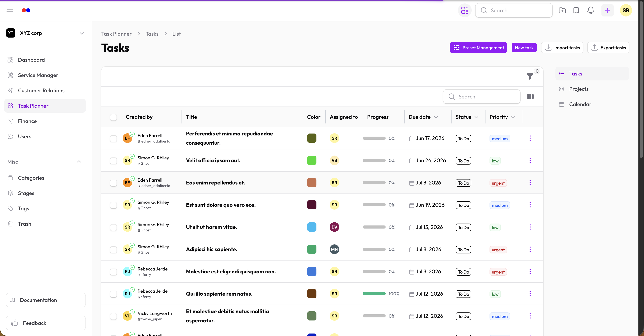Viewport: 644px width, 336px height.
Task: Open row actions for Velit officia ipsam aut
Action: click(x=530, y=160)
